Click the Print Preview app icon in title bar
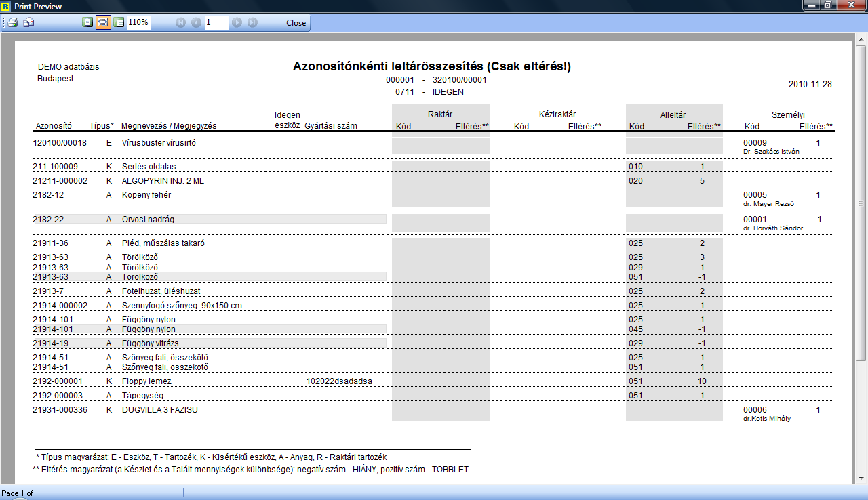The height and width of the screenshot is (500, 868). pyautogui.click(x=6, y=6)
